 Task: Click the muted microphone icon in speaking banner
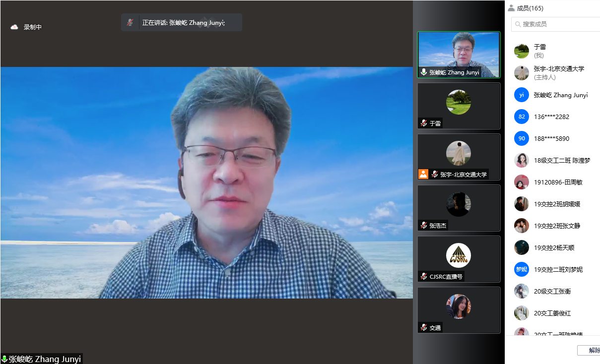(130, 22)
